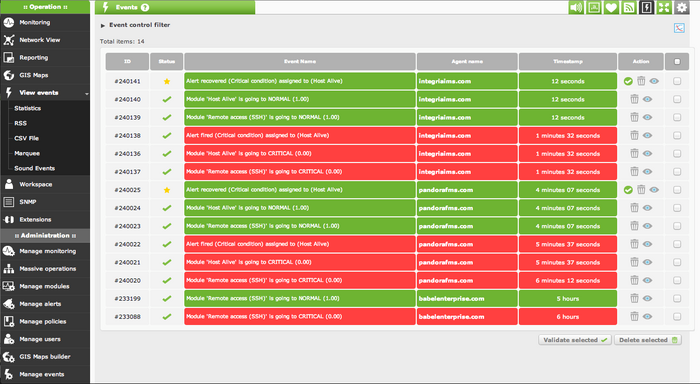The image size is (700, 384).
Task: Show details of event #240138 via eye icon
Action: pyautogui.click(x=647, y=135)
